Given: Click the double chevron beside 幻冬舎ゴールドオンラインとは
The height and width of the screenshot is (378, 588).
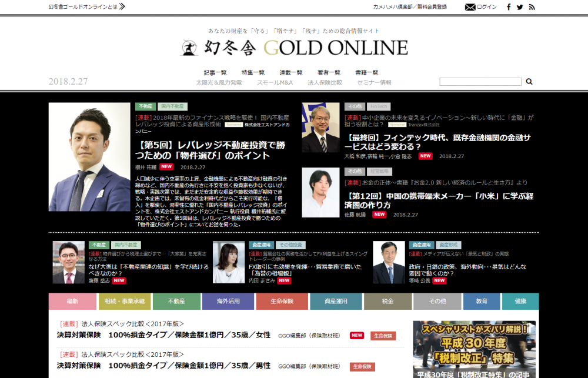Looking at the screenshot, I should click(x=122, y=6).
